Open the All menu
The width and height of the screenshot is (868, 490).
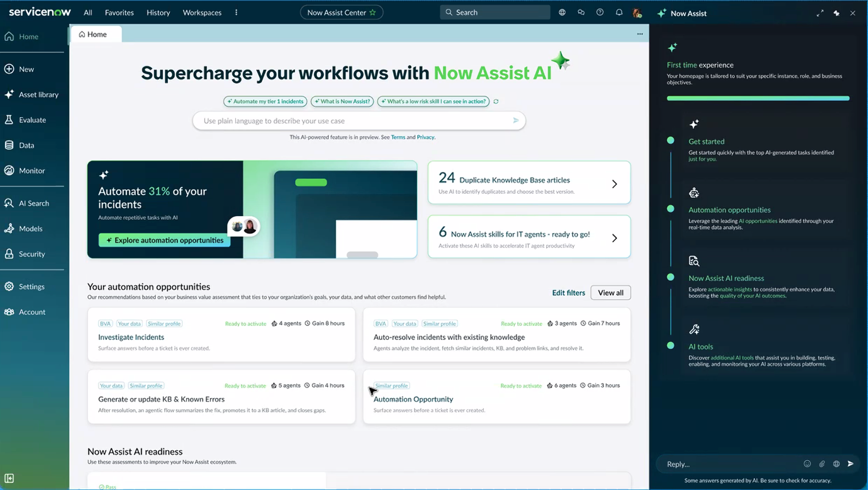click(88, 12)
